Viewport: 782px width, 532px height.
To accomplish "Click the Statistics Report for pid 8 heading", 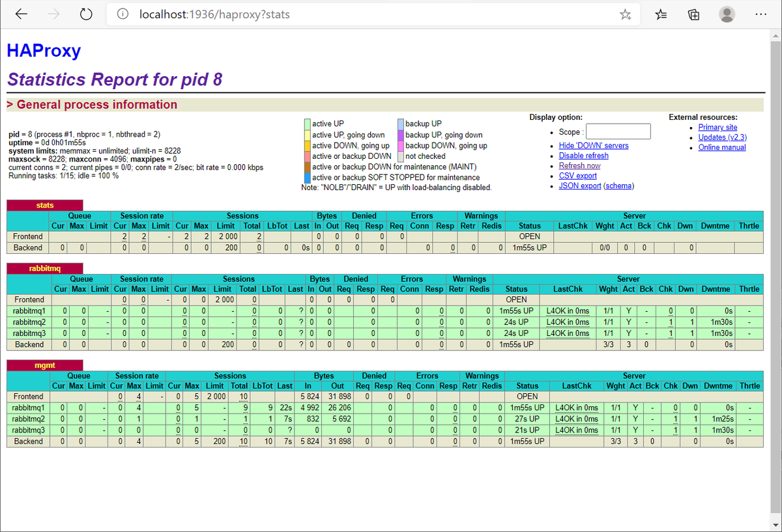I will pyautogui.click(x=115, y=79).
